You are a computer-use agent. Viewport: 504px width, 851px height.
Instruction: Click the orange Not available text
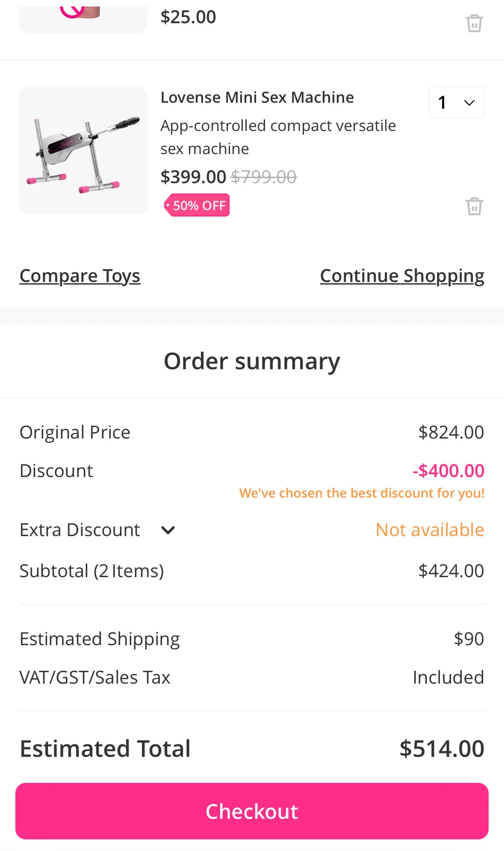[x=429, y=530]
